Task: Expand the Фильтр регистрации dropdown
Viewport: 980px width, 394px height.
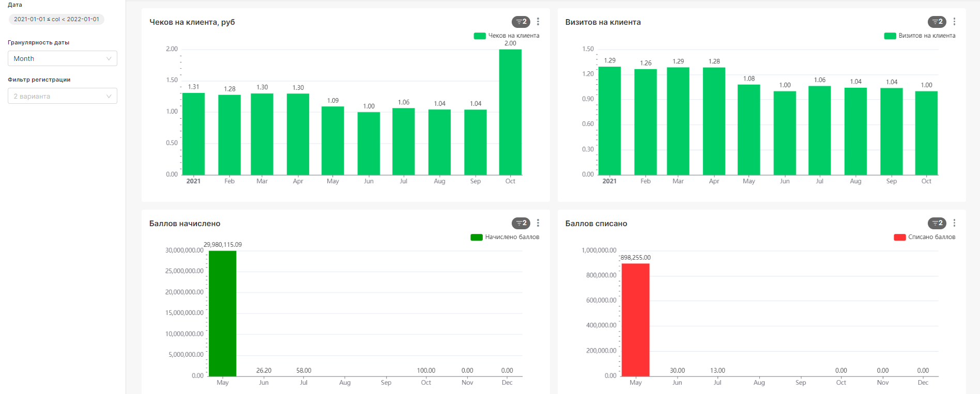Action: pos(62,96)
